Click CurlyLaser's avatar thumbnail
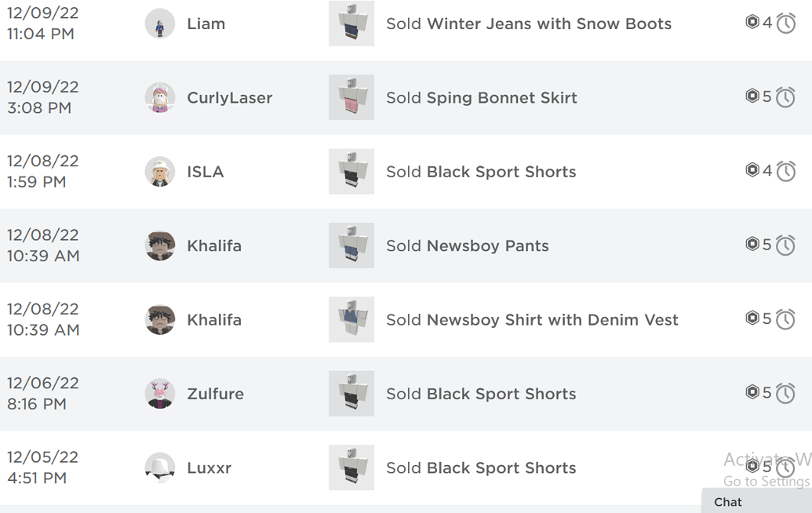Viewport: 812px width, 513px height. click(160, 97)
